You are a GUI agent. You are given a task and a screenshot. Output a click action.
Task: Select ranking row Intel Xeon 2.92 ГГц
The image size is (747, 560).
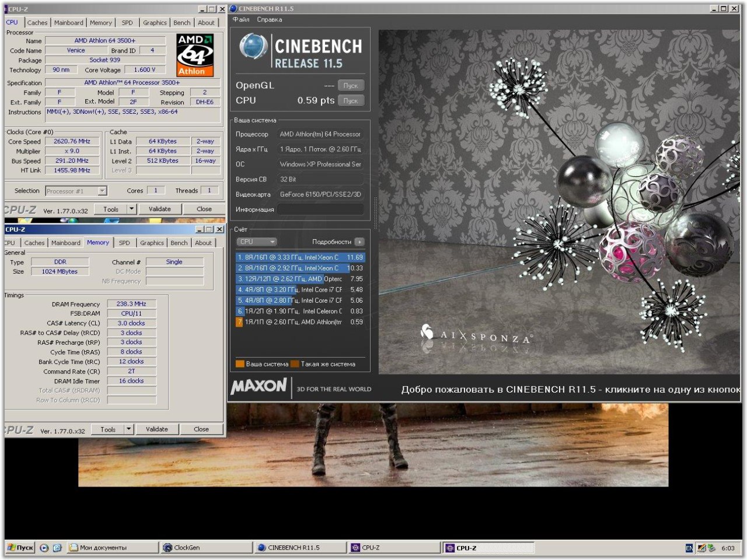(300, 268)
